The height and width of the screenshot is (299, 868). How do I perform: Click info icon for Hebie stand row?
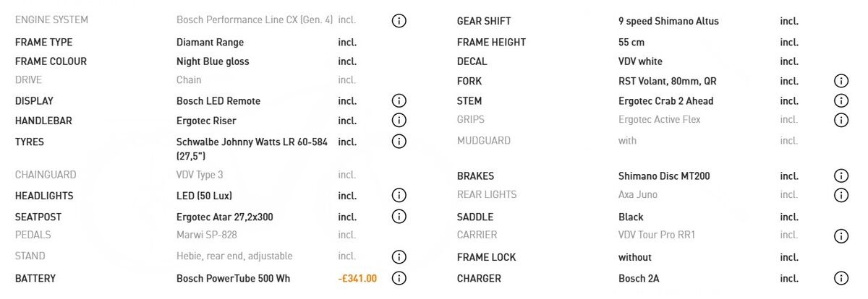399,256
